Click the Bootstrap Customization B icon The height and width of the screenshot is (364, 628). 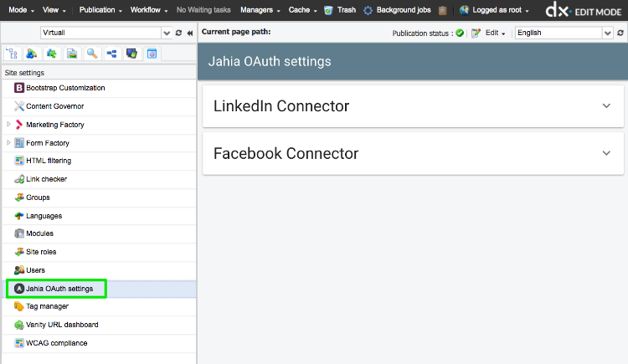pyautogui.click(x=18, y=88)
